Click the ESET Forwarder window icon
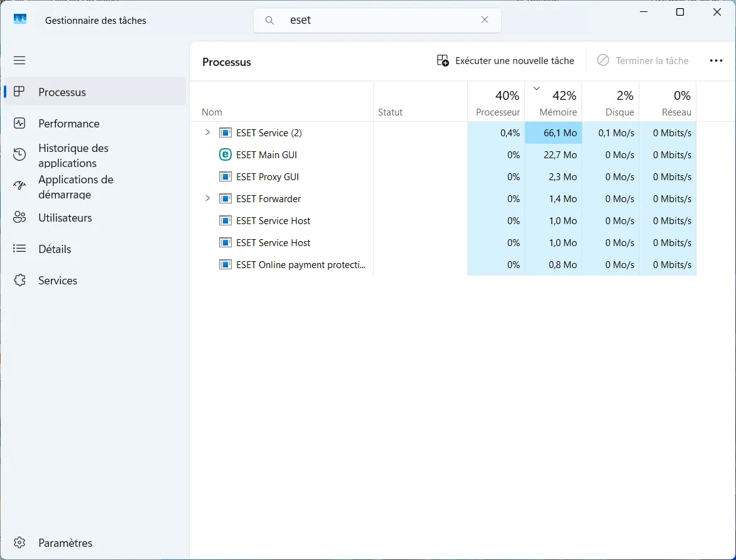 (225, 198)
